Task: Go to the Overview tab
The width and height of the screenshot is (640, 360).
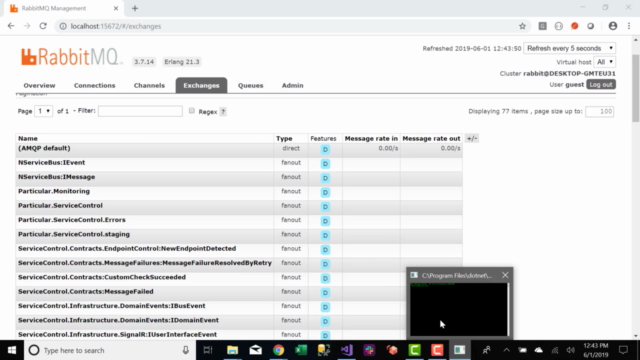Action: click(39, 85)
